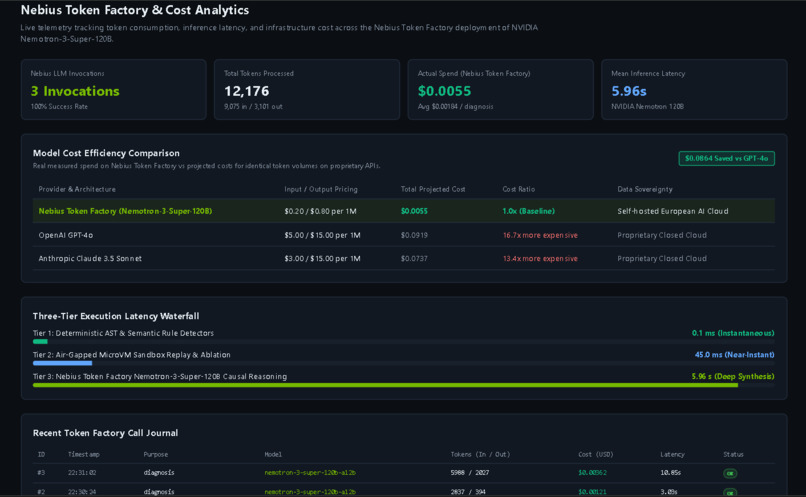Click the 'Tier 3: Nebius Token Factory Nemotron-3-Super-120B Causal Reasoning' label

click(160, 376)
